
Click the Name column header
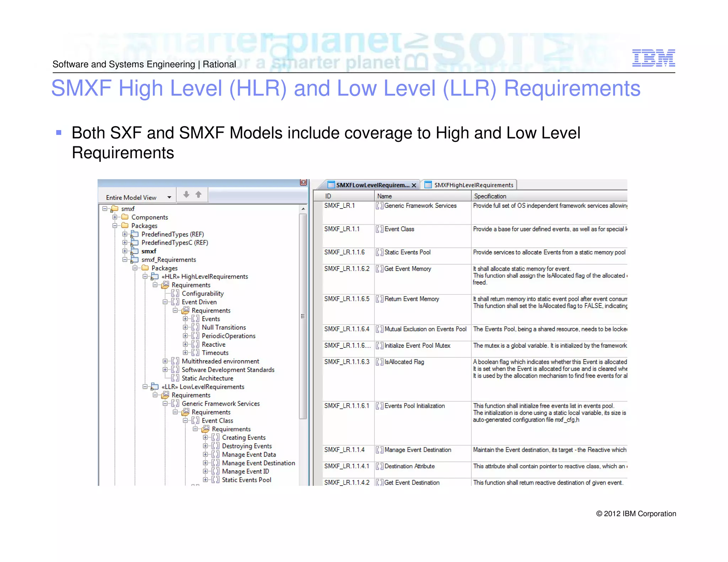coord(423,196)
